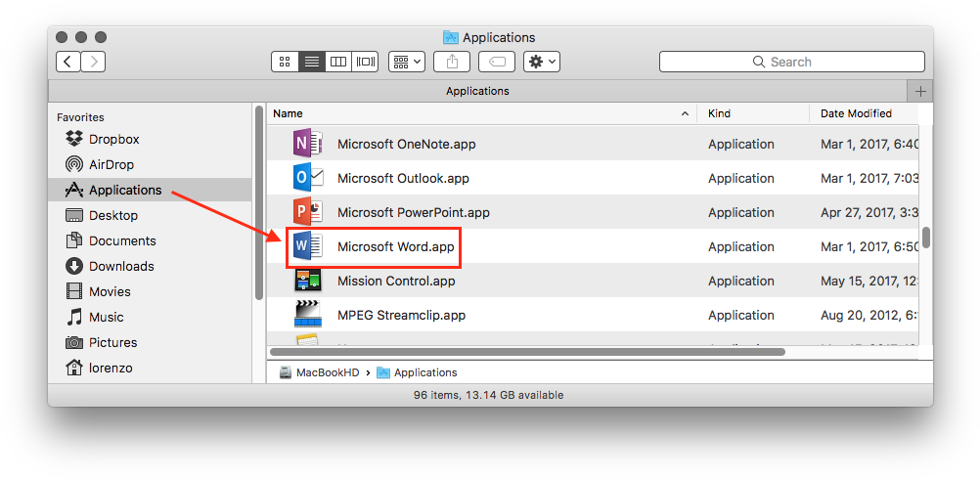The height and width of the screenshot is (479, 980).
Task: Open Movies in the sidebar
Action: [150, 291]
